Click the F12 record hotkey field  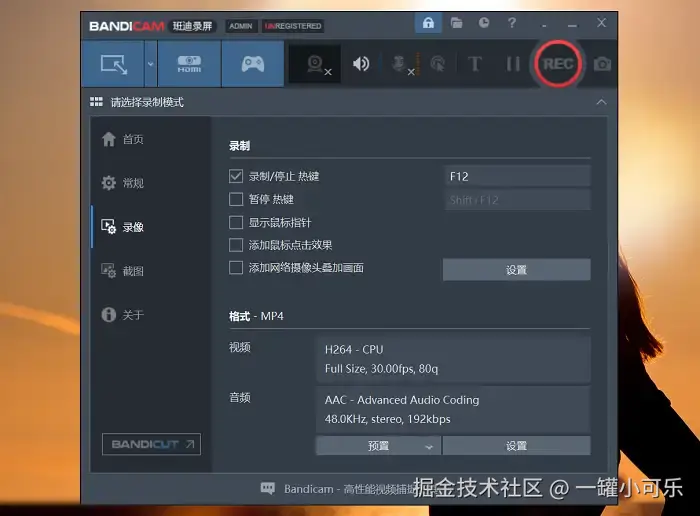(x=517, y=176)
